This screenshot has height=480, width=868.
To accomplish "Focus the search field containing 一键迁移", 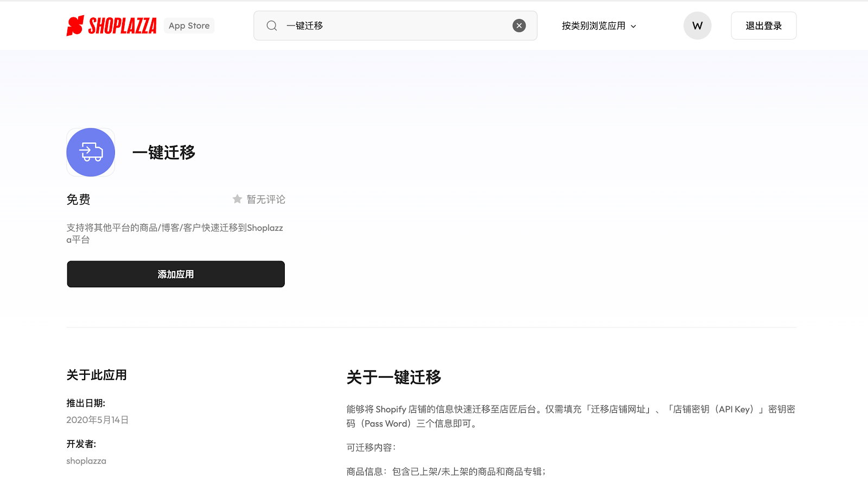I will (395, 26).
